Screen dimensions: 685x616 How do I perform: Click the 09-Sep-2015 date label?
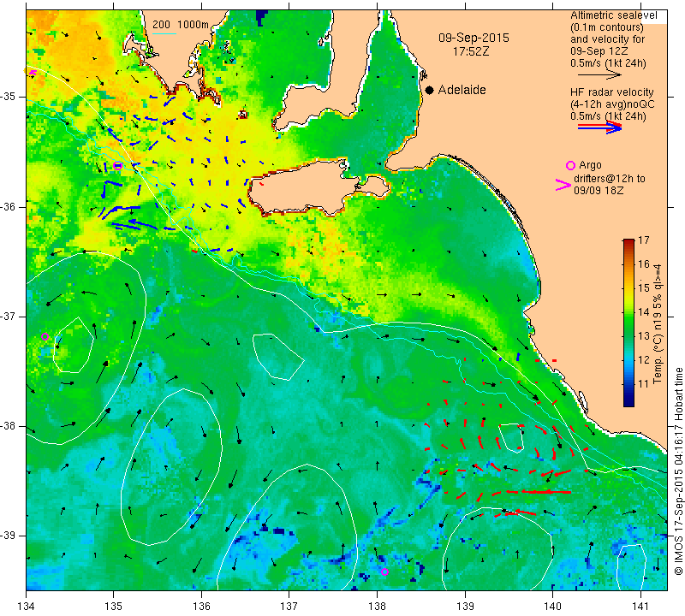(474, 38)
